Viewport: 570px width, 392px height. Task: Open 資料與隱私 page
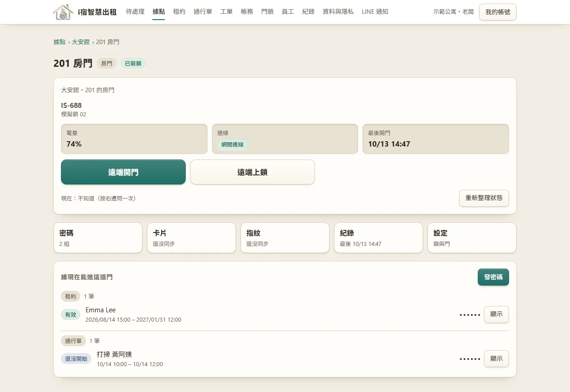(x=338, y=12)
